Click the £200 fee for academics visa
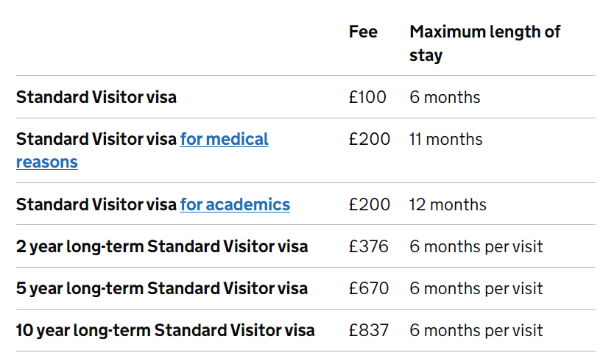Screen dimensions: 603x364 369,204
